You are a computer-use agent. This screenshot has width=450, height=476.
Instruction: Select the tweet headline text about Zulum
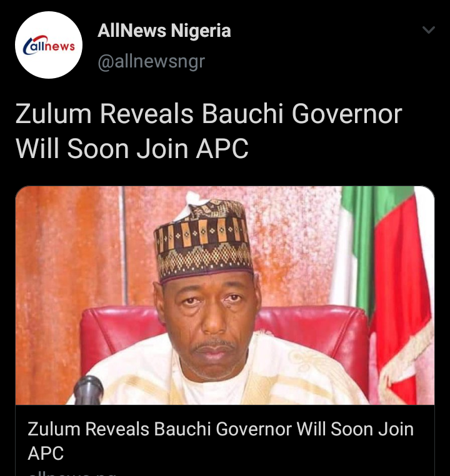point(209,131)
